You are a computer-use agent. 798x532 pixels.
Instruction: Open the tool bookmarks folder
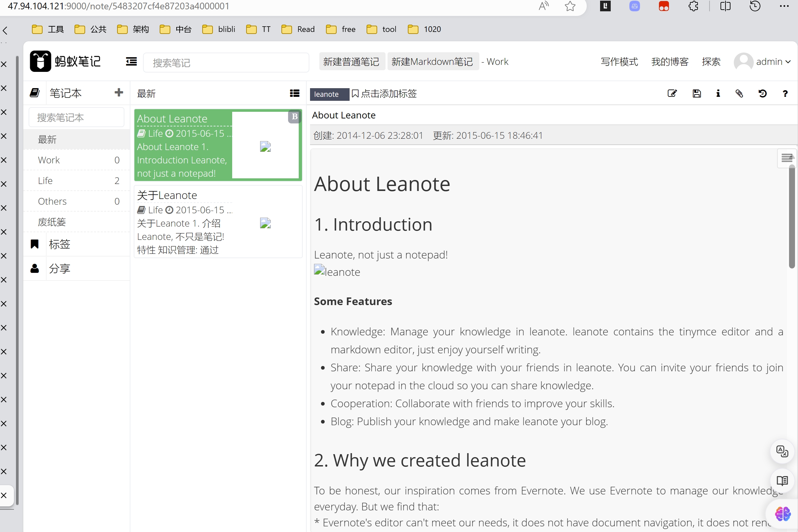tap(382, 29)
